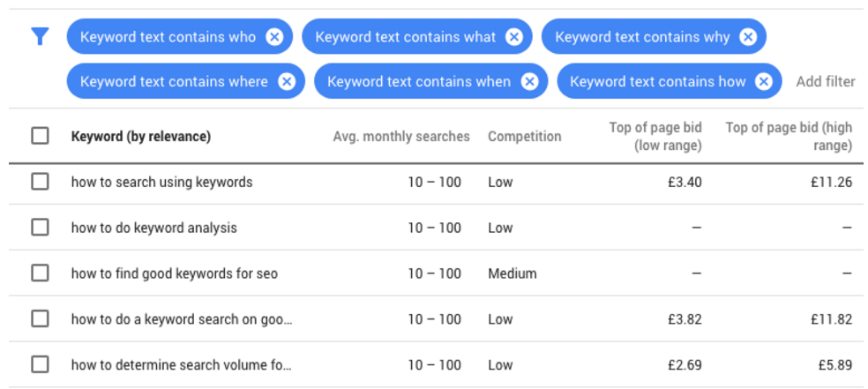
Task: Remove the 'contains when' filter chip
Action: click(x=529, y=81)
